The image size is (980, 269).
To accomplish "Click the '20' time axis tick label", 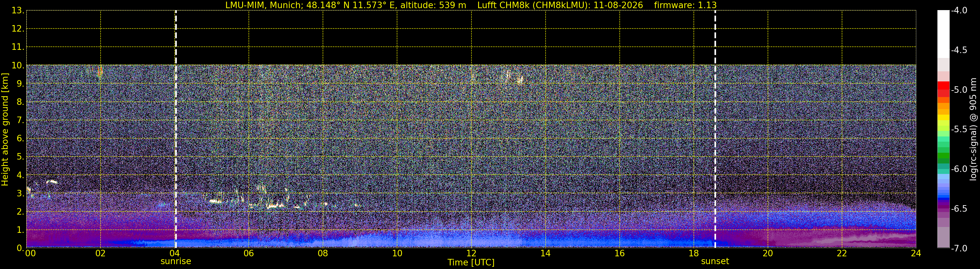I will [x=768, y=253].
